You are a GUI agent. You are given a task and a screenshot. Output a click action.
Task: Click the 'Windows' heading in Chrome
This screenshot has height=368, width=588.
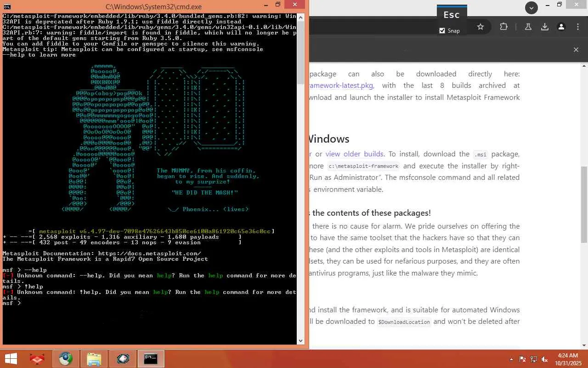[329, 139]
